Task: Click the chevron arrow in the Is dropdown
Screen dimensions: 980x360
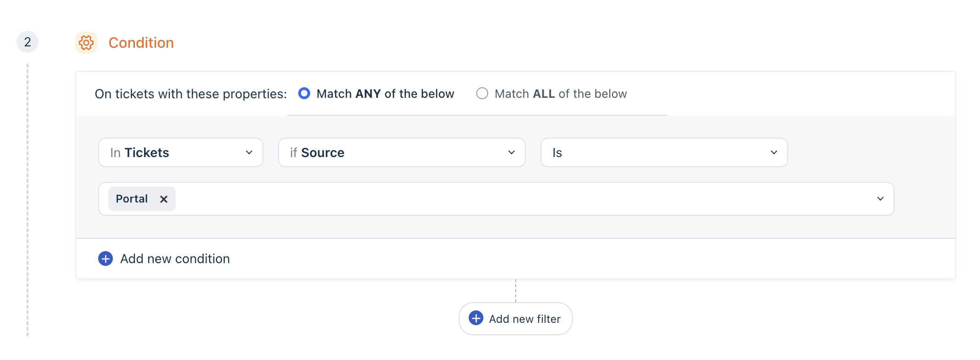Action: (x=774, y=152)
